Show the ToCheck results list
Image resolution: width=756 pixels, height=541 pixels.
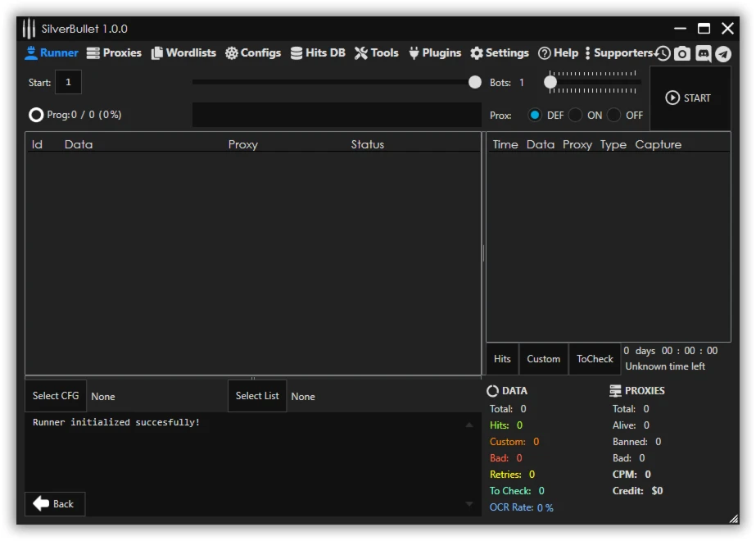595,359
